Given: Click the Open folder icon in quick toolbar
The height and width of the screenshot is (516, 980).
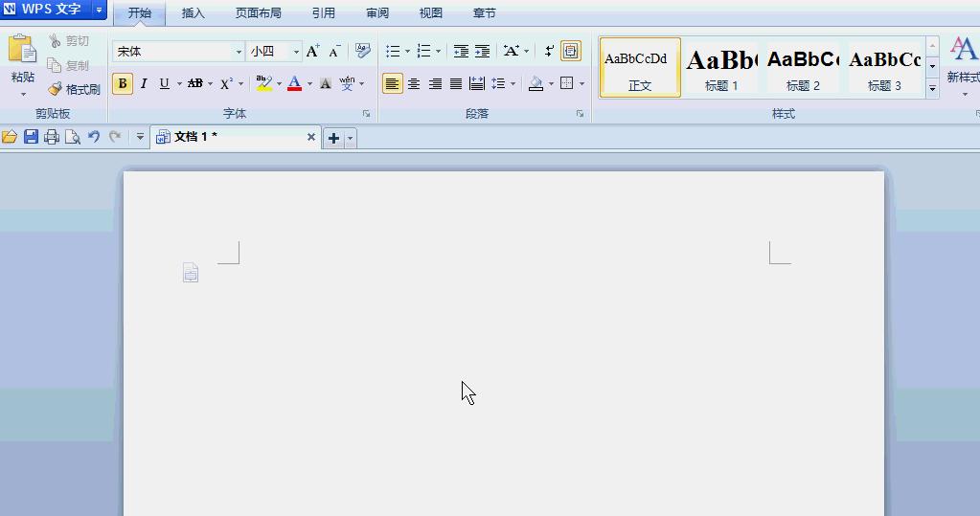Looking at the screenshot, I should 10,137.
